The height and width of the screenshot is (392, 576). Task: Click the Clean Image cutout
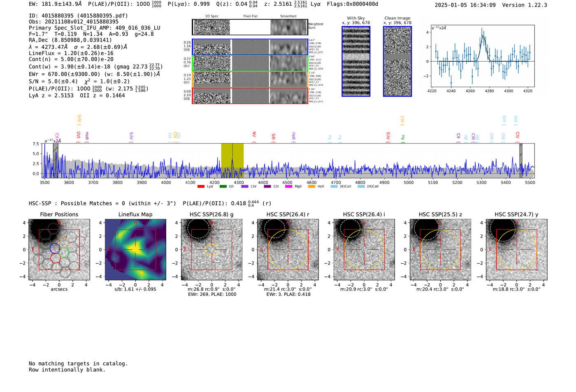397,61
